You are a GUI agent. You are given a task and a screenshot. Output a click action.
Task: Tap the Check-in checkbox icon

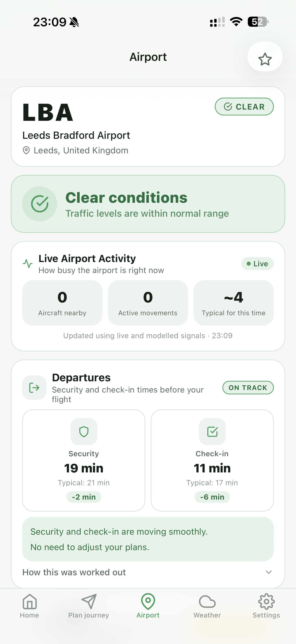(x=212, y=432)
